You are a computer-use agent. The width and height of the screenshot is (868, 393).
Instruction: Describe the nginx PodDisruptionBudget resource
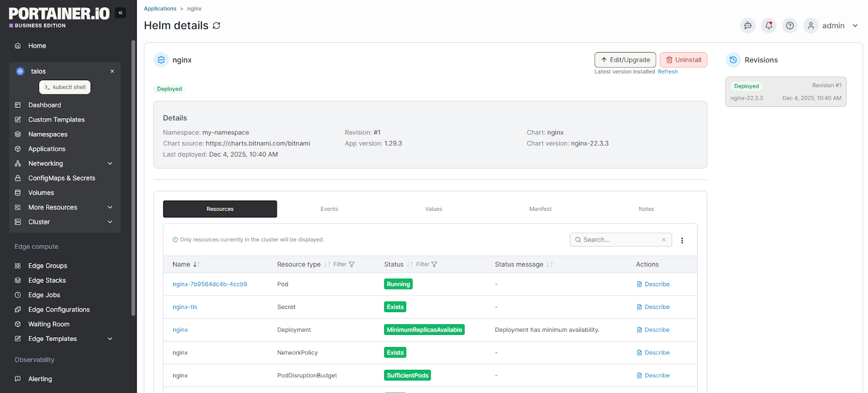(x=653, y=375)
